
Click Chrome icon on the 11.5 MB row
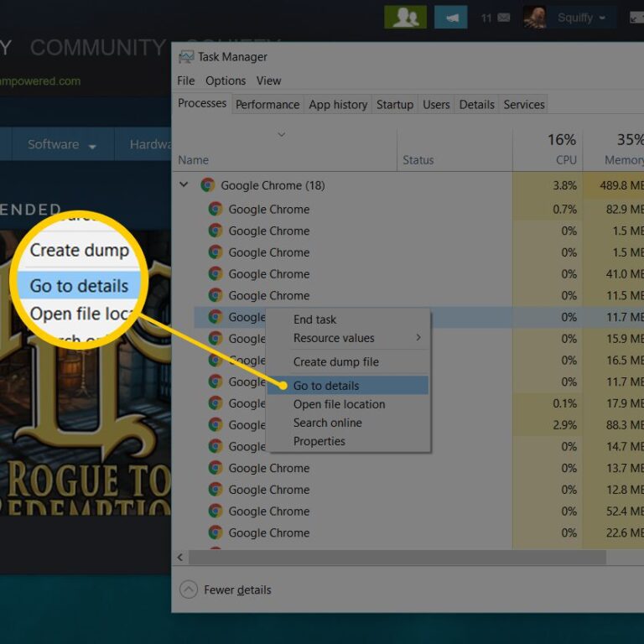[x=216, y=295]
